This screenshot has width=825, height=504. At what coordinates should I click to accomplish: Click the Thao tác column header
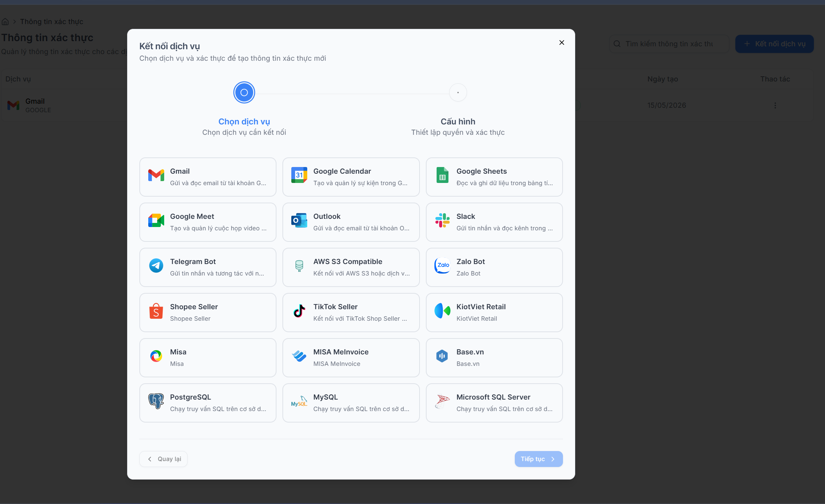pos(775,79)
